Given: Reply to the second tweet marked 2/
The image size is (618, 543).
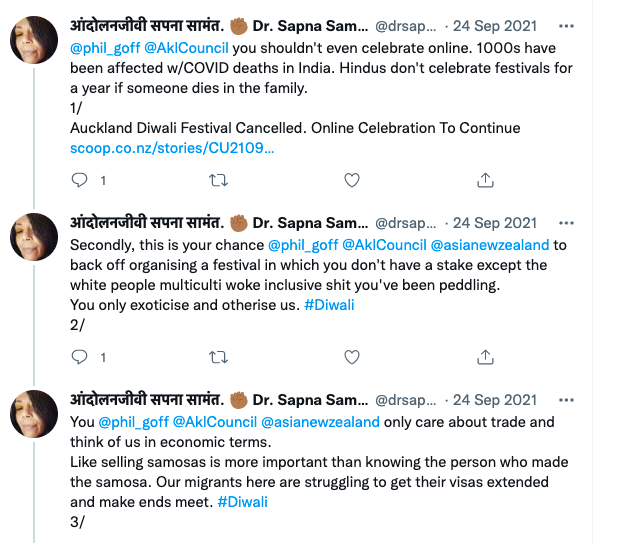Looking at the screenshot, I should click(81, 356).
